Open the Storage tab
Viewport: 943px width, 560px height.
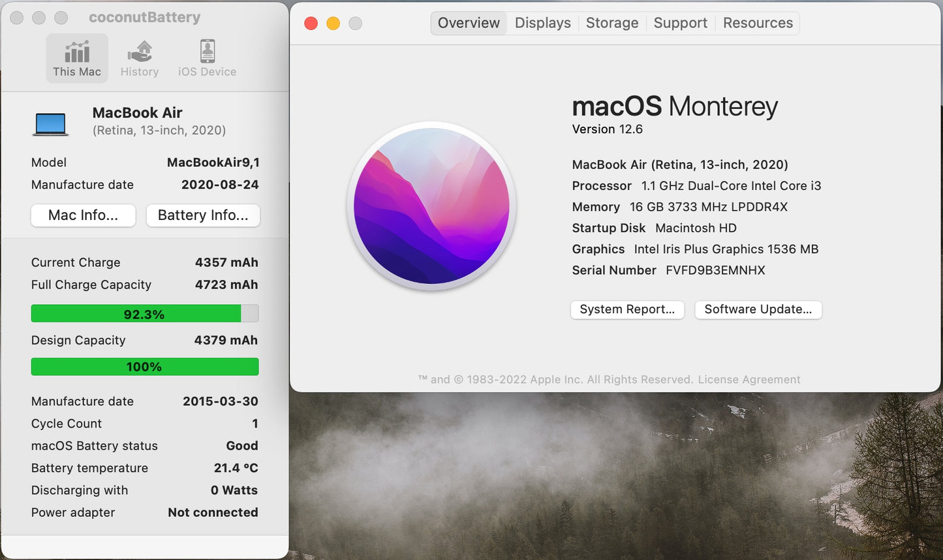point(611,22)
